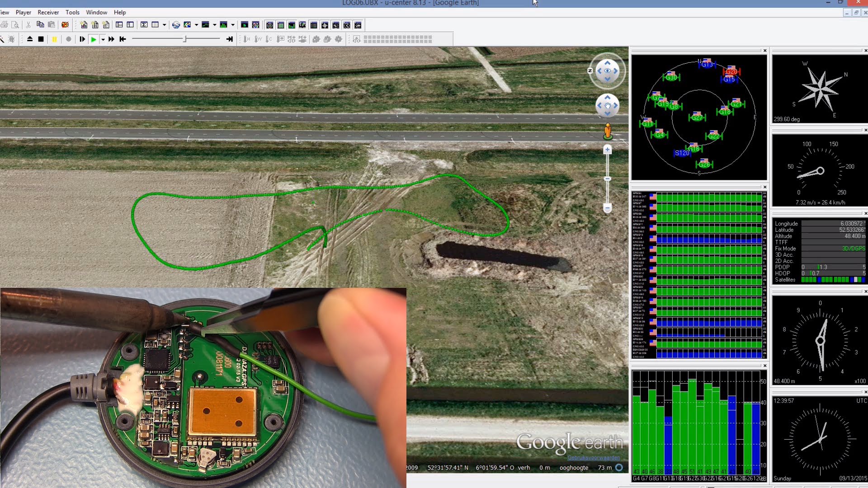Open the compass docking window icon
The height and width of the screenshot is (488, 868).
point(325,25)
